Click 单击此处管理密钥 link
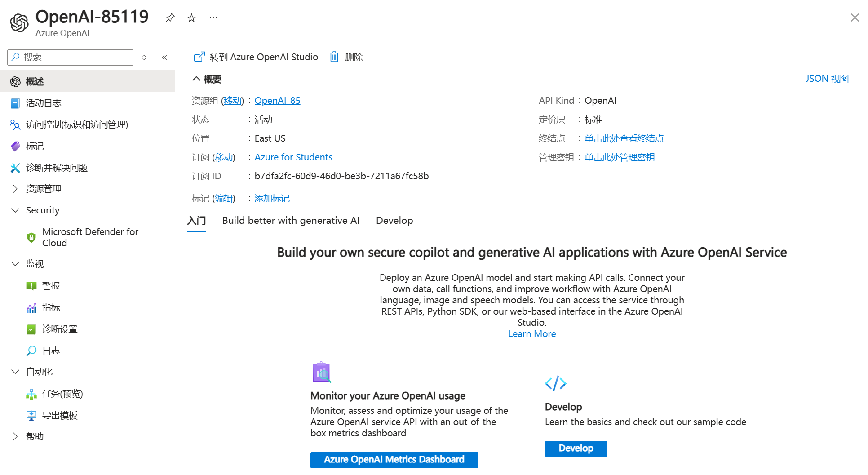The image size is (868, 475). (x=619, y=157)
